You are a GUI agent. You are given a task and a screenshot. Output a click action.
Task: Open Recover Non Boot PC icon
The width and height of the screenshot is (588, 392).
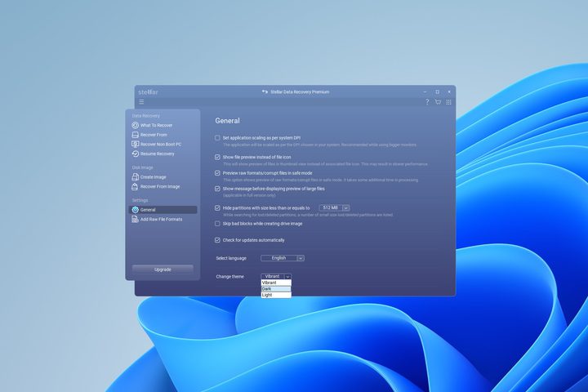(135, 144)
